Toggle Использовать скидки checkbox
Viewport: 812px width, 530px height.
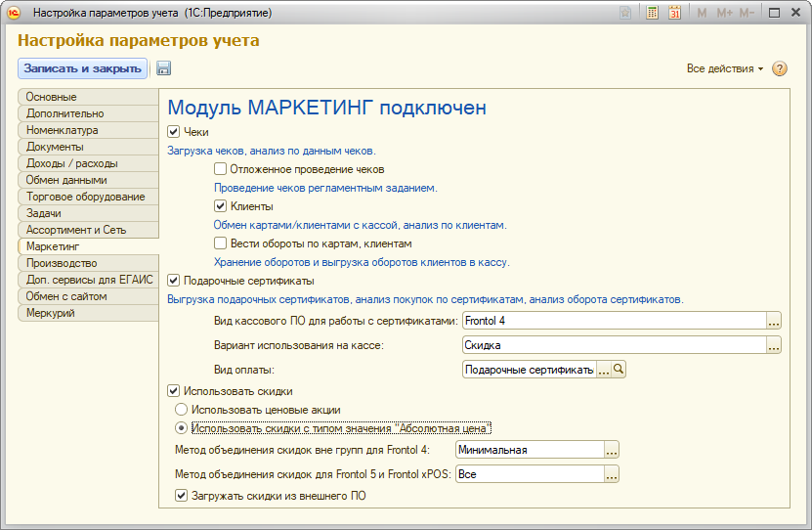point(174,390)
